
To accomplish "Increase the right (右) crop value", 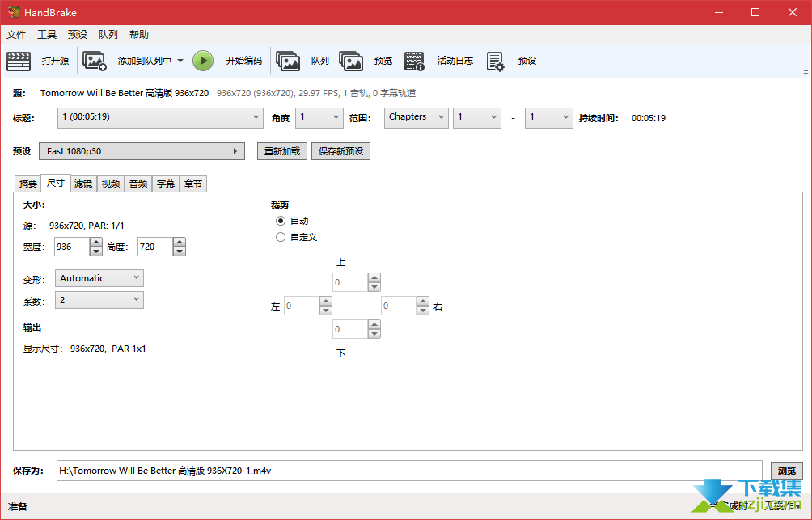I will click(423, 302).
